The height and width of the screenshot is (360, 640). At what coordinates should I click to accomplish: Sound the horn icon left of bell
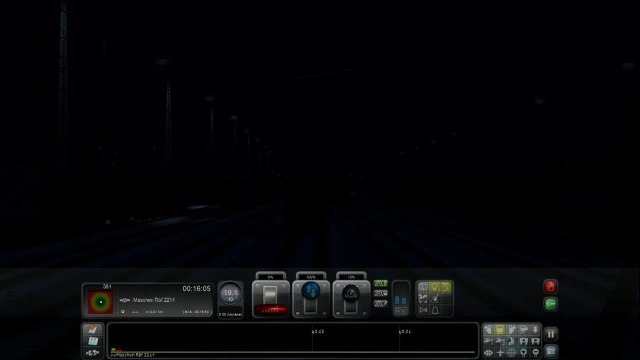423,311
